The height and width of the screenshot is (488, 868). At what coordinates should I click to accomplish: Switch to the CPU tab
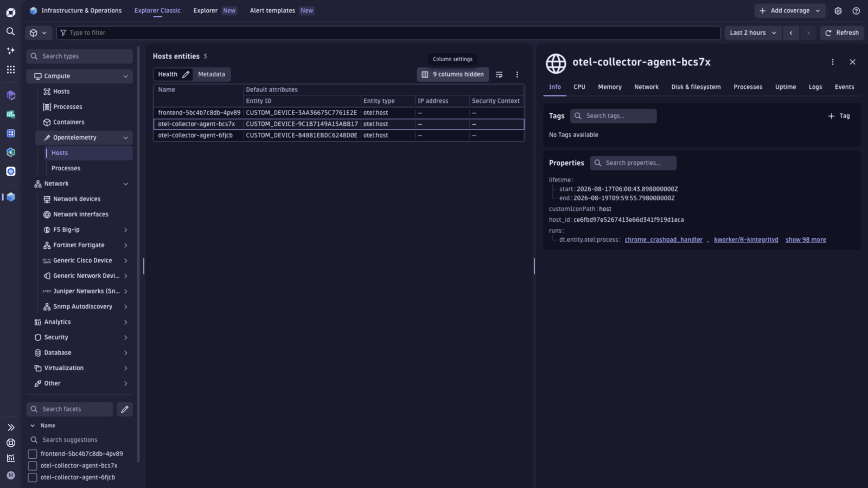[x=579, y=87]
